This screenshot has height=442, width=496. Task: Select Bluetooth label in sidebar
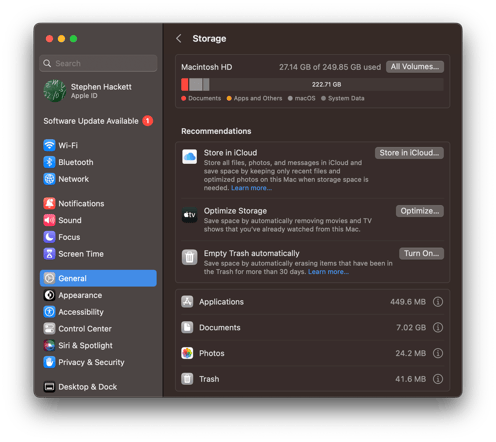(x=76, y=162)
